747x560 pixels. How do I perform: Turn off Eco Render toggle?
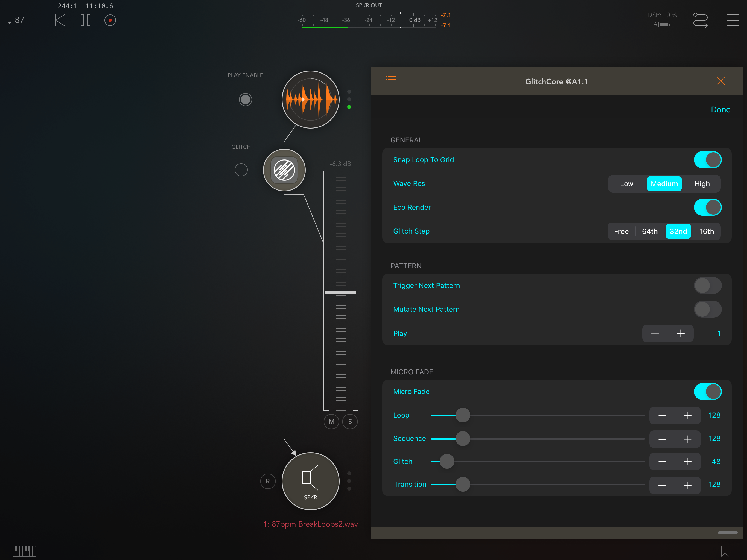tap(707, 207)
